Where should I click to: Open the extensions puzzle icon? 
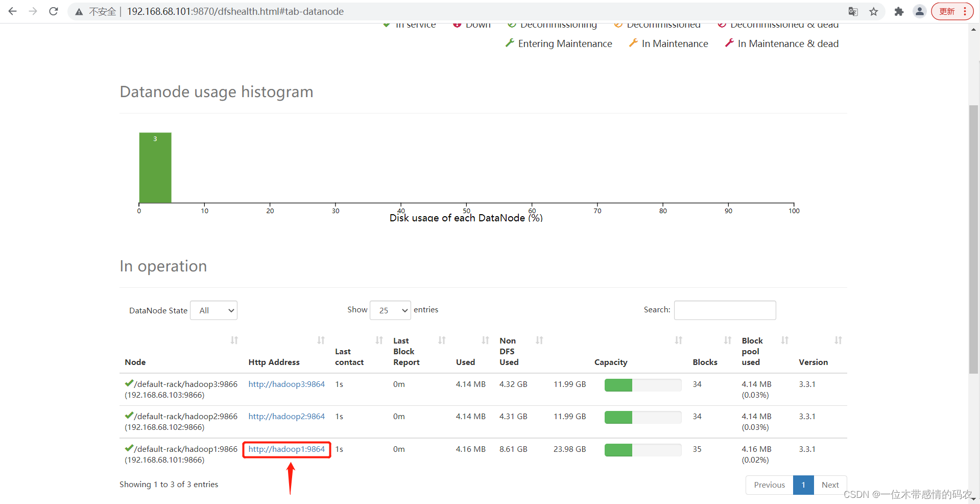pos(899,11)
